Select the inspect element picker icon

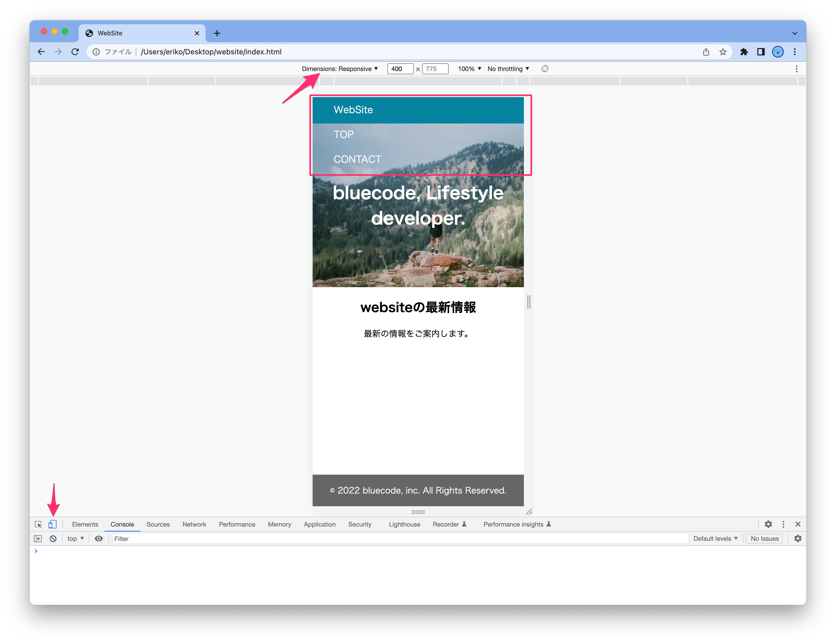click(38, 524)
